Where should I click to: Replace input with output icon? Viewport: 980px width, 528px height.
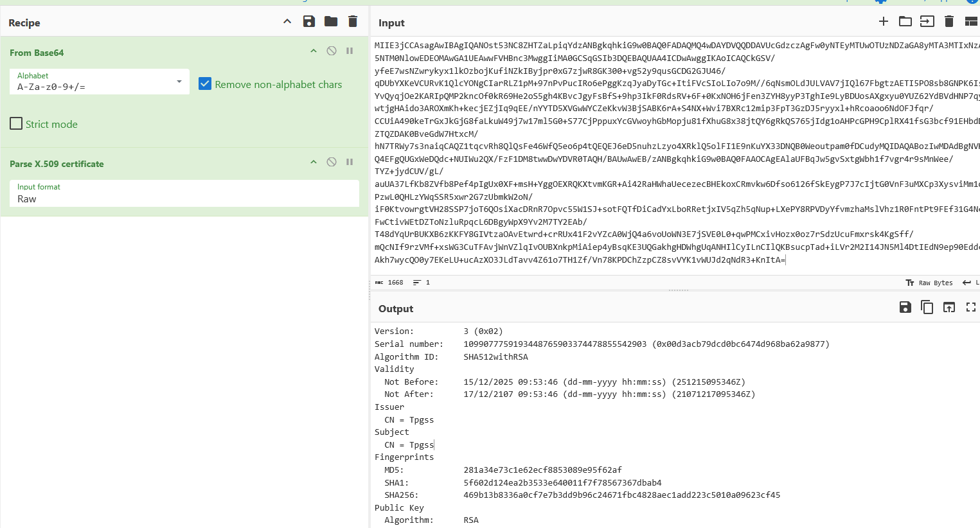coord(949,308)
